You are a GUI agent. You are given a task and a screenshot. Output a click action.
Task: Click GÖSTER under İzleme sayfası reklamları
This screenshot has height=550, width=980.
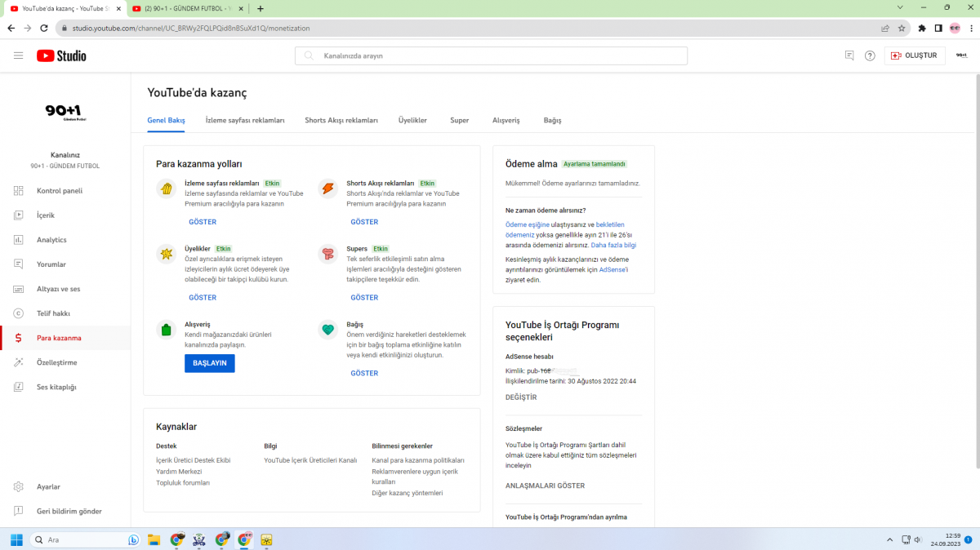tap(203, 222)
